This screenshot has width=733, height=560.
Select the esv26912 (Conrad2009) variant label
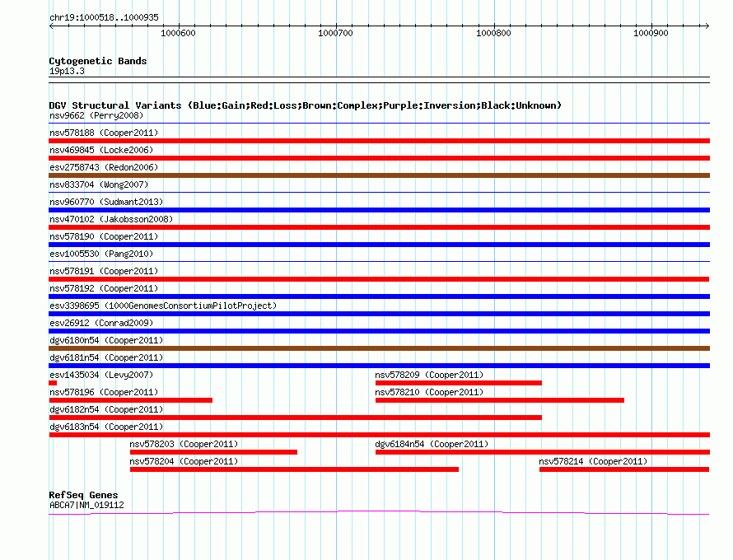click(101, 323)
